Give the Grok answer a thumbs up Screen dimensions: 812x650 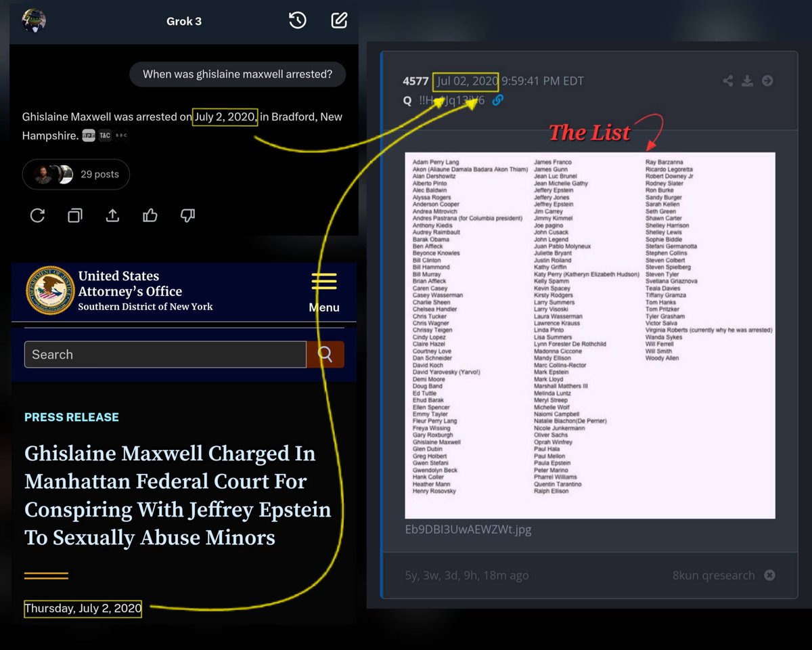point(150,215)
